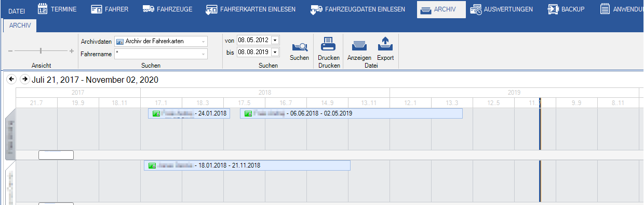Click the Fahrer ID card icon
The image size is (644, 205).
[x=96, y=9]
